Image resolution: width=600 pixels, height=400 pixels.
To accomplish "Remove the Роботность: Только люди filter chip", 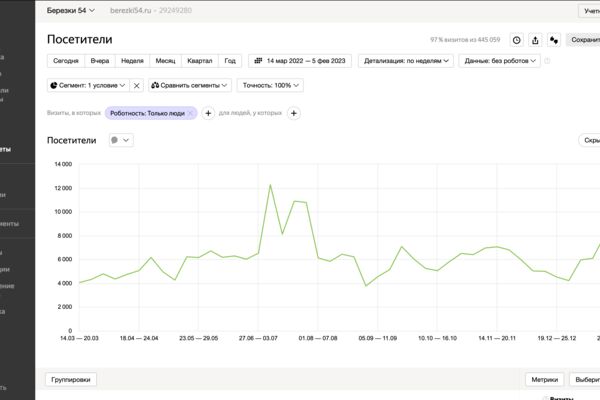I will coord(191,113).
